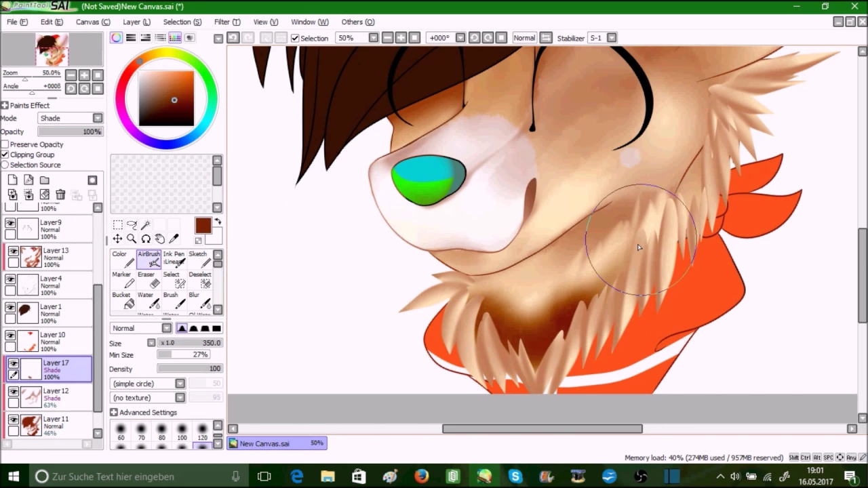This screenshot has width=868, height=488.
Task: Select the Eyedropper color picker tool
Action: click(174, 239)
